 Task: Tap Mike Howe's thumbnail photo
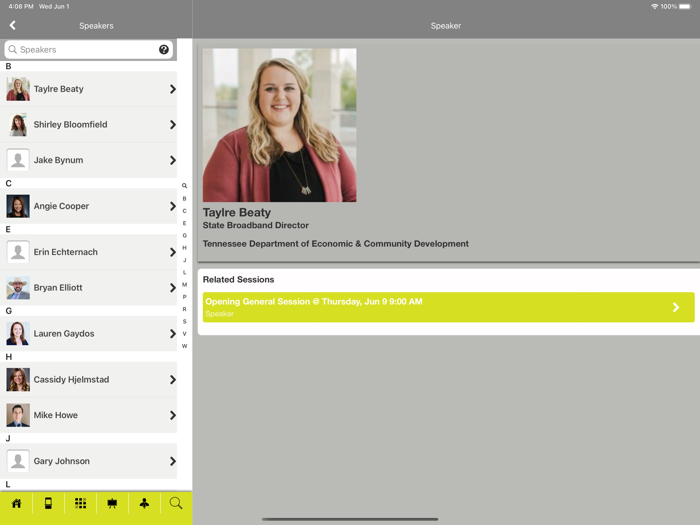[18, 416]
